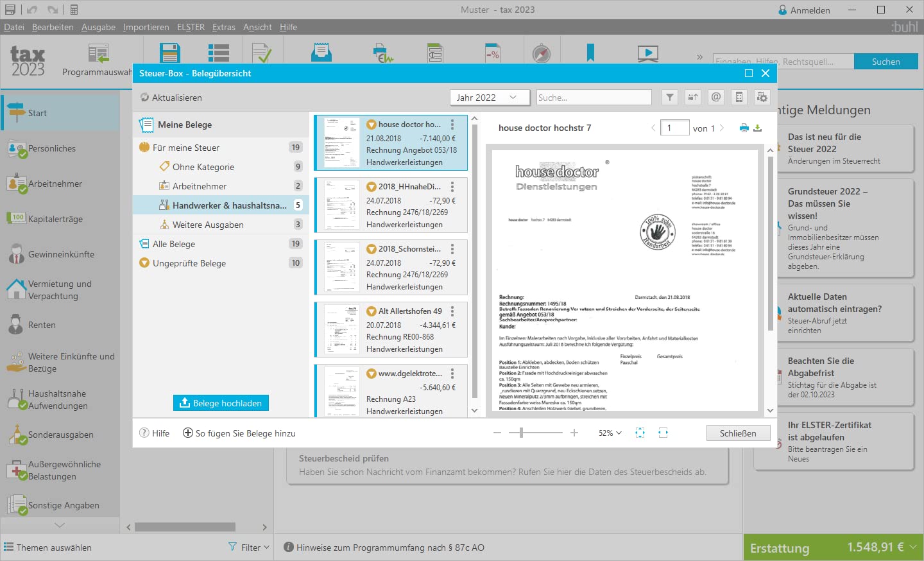Click the page number input field

pos(675,128)
